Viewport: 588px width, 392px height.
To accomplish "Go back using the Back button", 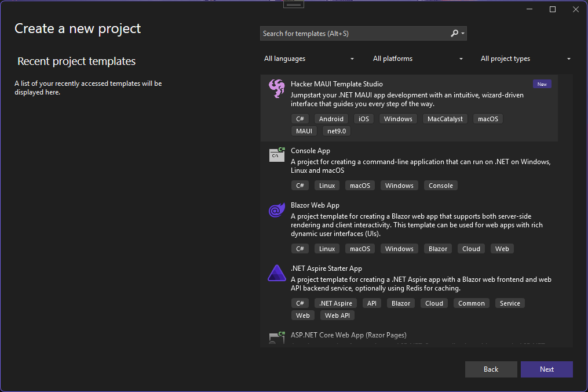I will tap(491, 369).
